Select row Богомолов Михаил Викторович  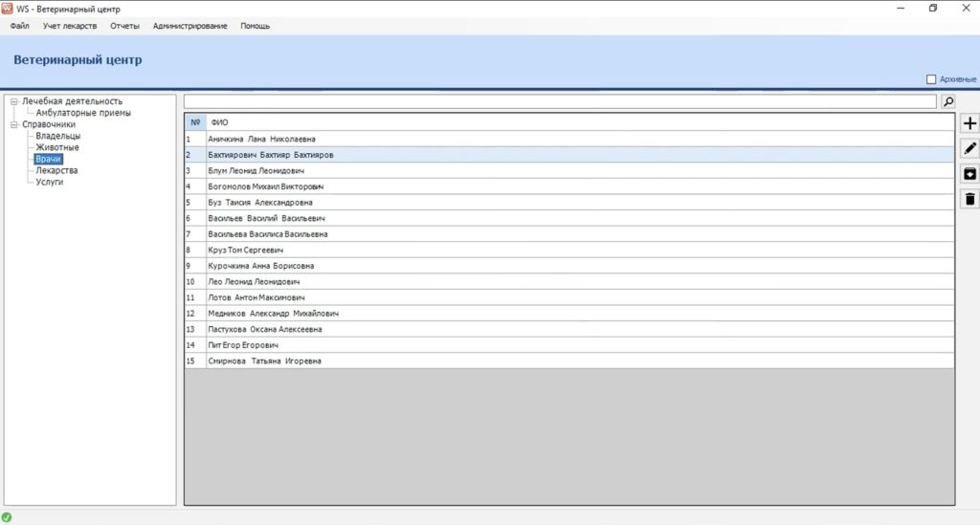tap(569, 186)
